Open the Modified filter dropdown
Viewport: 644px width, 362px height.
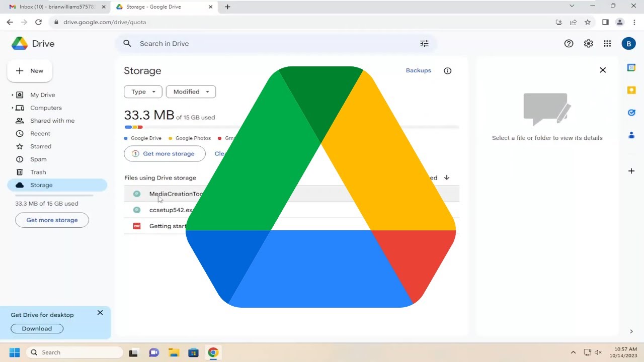click(x=191, y=92)
